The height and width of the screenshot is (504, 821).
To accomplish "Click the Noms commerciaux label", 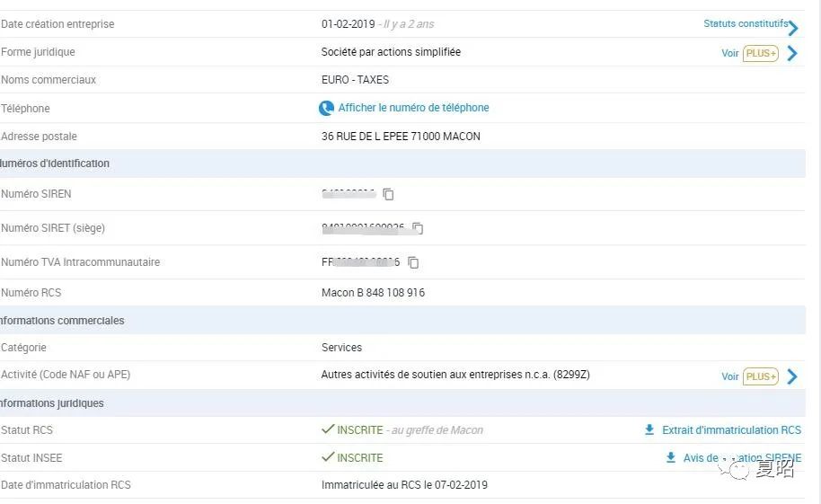I will pos(49,80).
